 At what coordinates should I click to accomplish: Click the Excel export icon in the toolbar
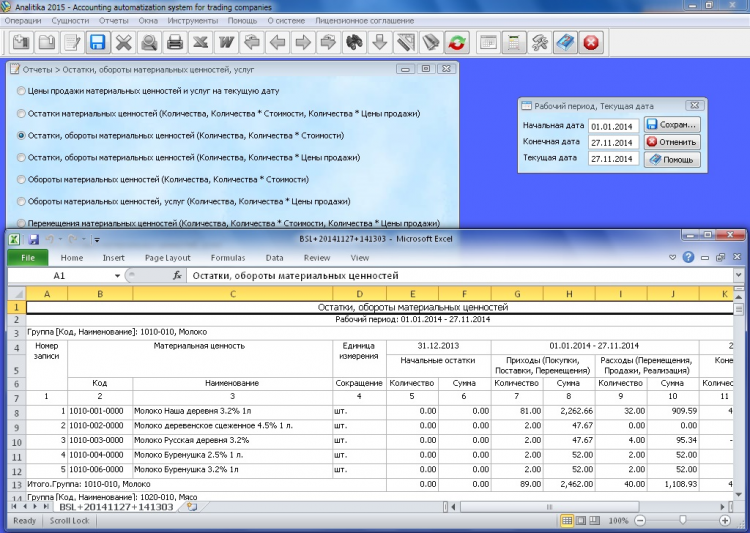[200, 42]
